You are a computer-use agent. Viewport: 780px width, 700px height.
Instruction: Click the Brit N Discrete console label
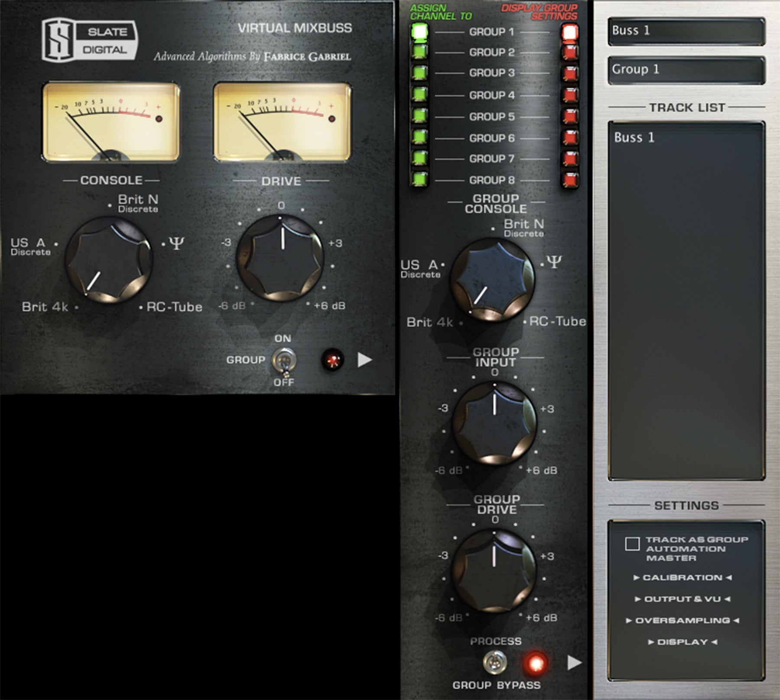tap(138, 203)
